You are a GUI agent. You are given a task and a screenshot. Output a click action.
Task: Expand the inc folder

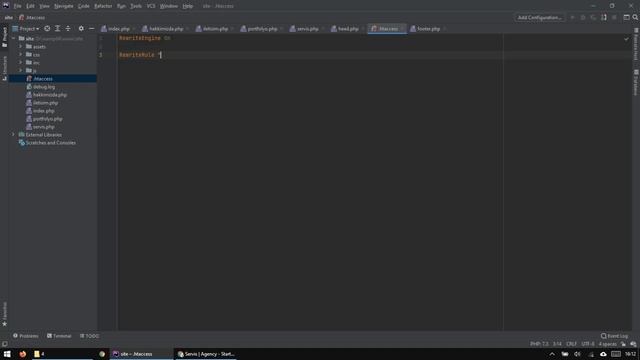click(x=20, y=62)
